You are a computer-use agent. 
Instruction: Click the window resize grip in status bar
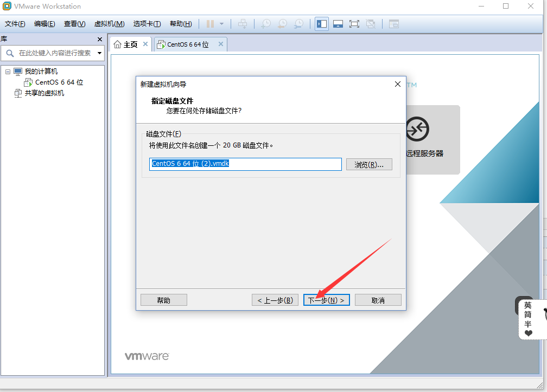coord(539,385)
